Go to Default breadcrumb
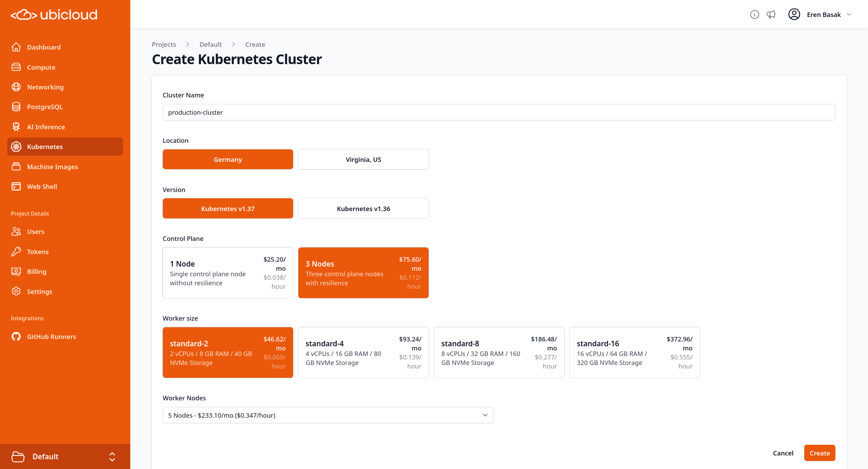868x469 pixels. pos(210,44)
